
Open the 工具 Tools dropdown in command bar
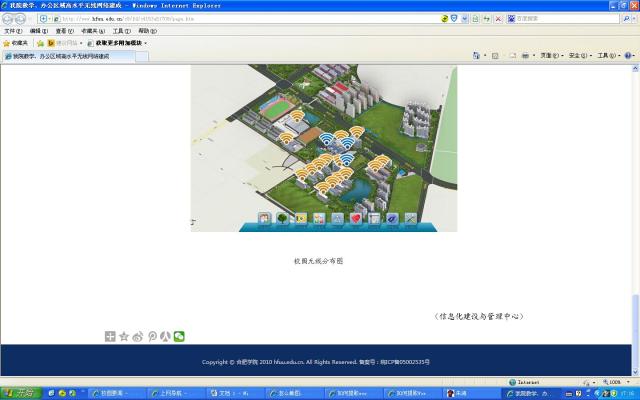pyautogui.click(x=609, y=56)
